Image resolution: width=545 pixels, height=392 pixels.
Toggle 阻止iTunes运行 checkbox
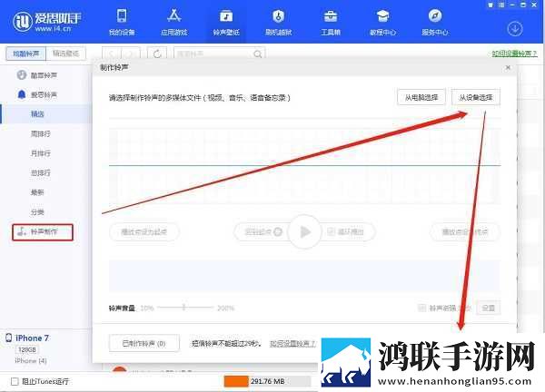pyautogui.click(x=15, y=382)
